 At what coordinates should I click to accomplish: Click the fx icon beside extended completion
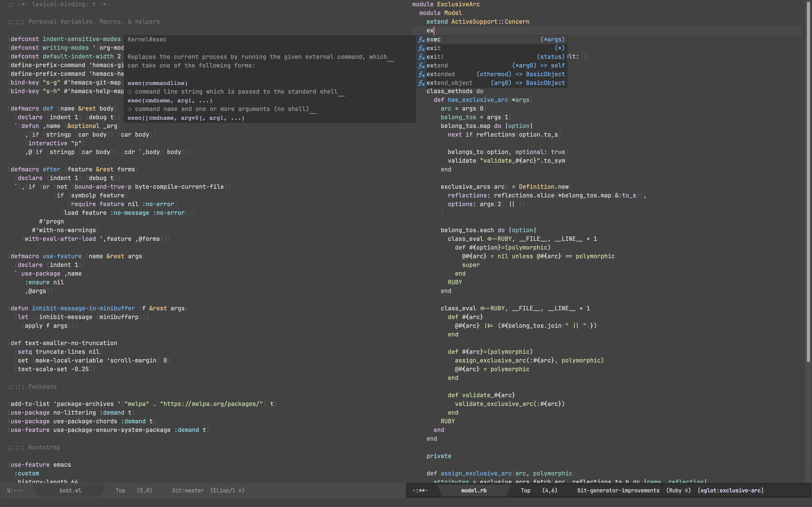coord(421,74)
